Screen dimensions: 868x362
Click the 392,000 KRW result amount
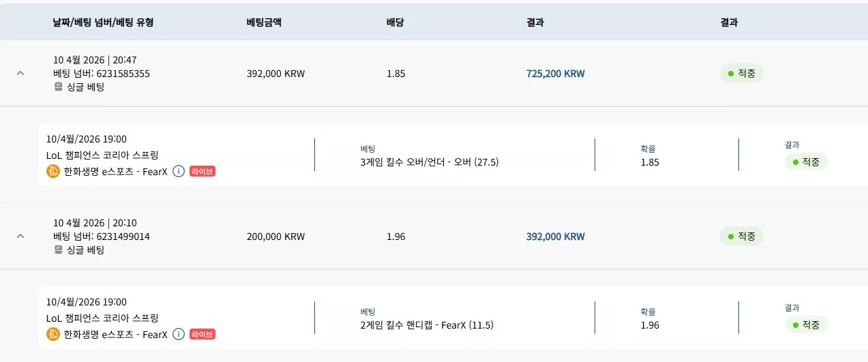coord(556,237)
